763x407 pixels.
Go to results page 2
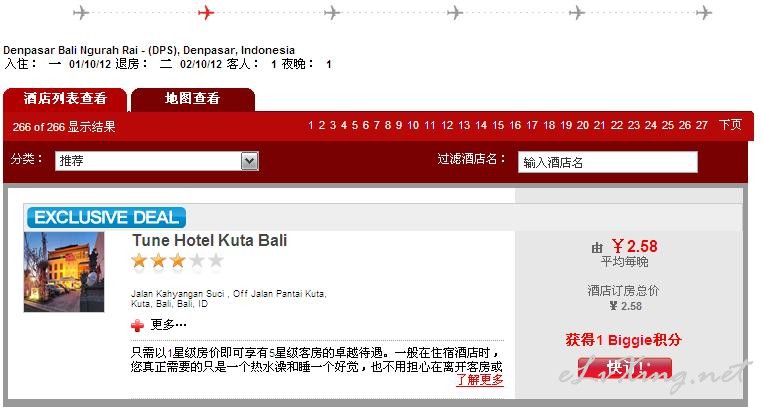point(322,125)
